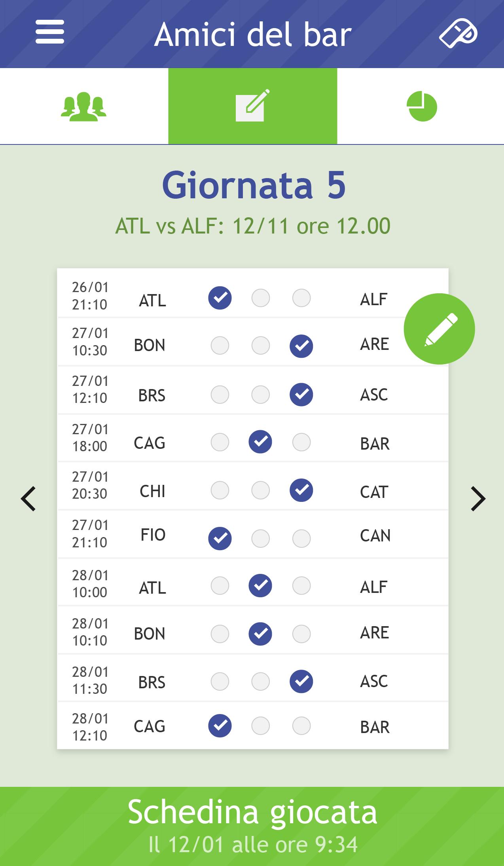Select draw for BON vs ARE 27/01
504x866 pixels.
click(x=260, y=346)
